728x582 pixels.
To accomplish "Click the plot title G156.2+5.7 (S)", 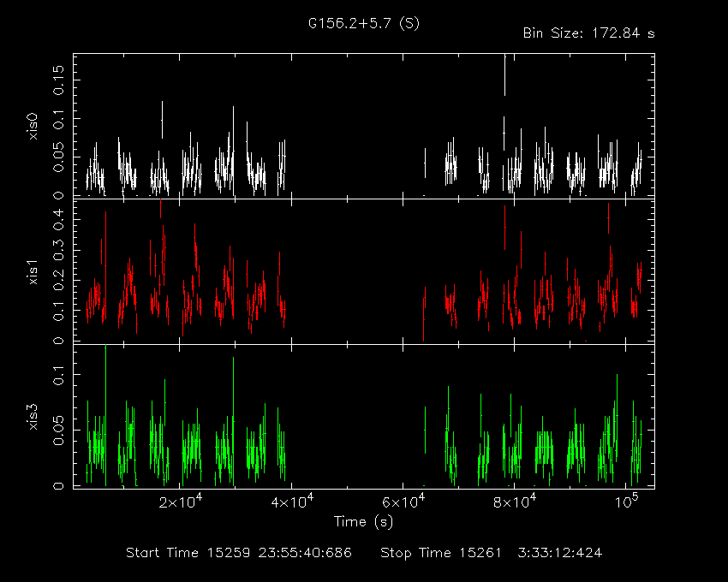I will (363, 23).
